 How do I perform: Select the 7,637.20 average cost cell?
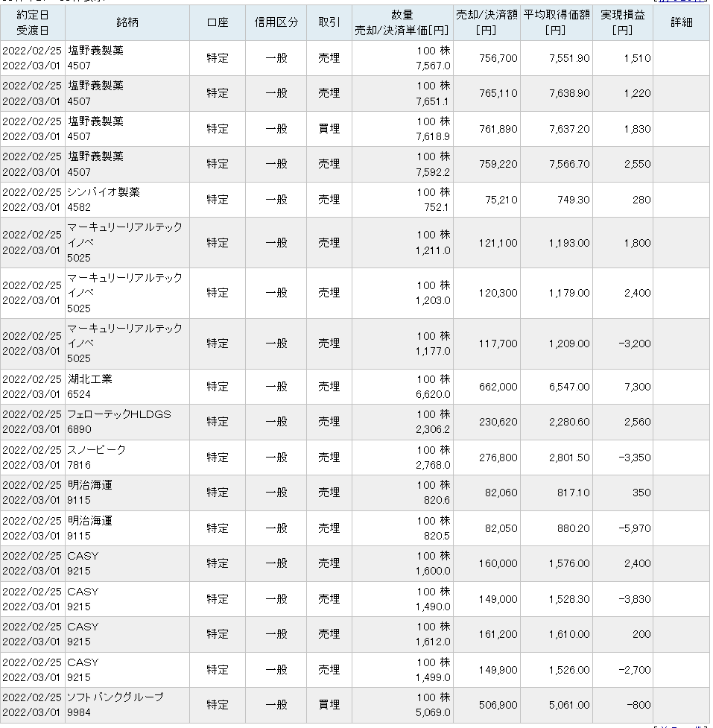557,129
